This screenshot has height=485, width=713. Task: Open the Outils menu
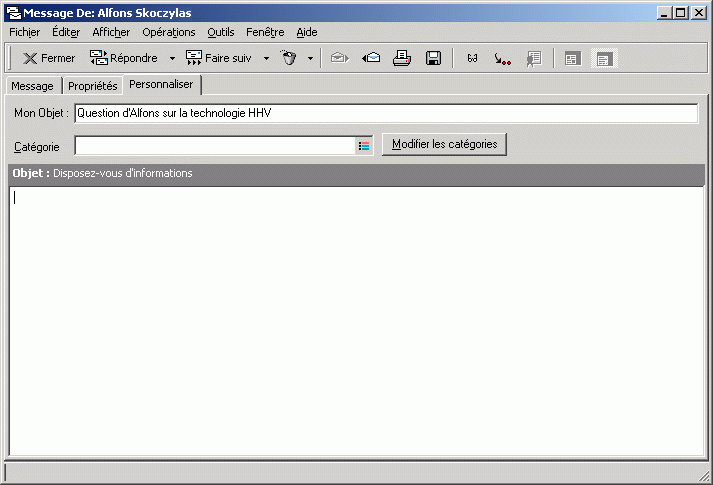click(221, 32)
